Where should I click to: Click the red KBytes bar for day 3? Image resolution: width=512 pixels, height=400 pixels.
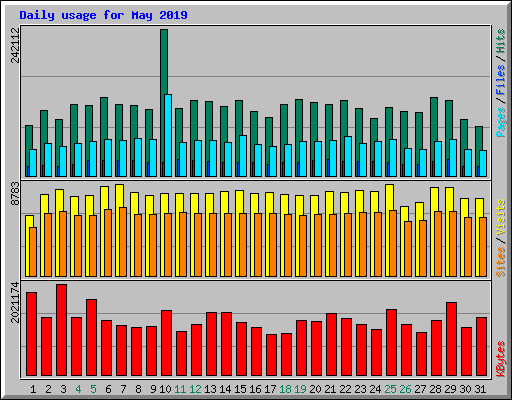tap(61, 330)
